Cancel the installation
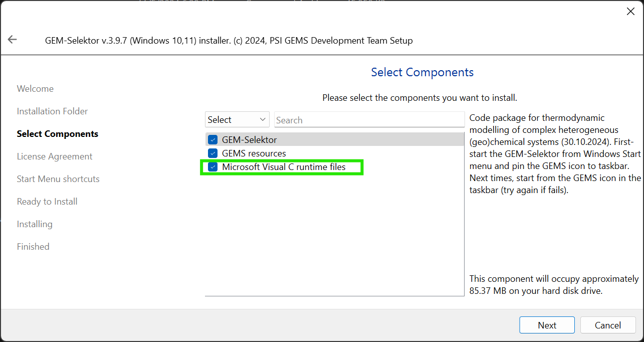 click(608, 325)
